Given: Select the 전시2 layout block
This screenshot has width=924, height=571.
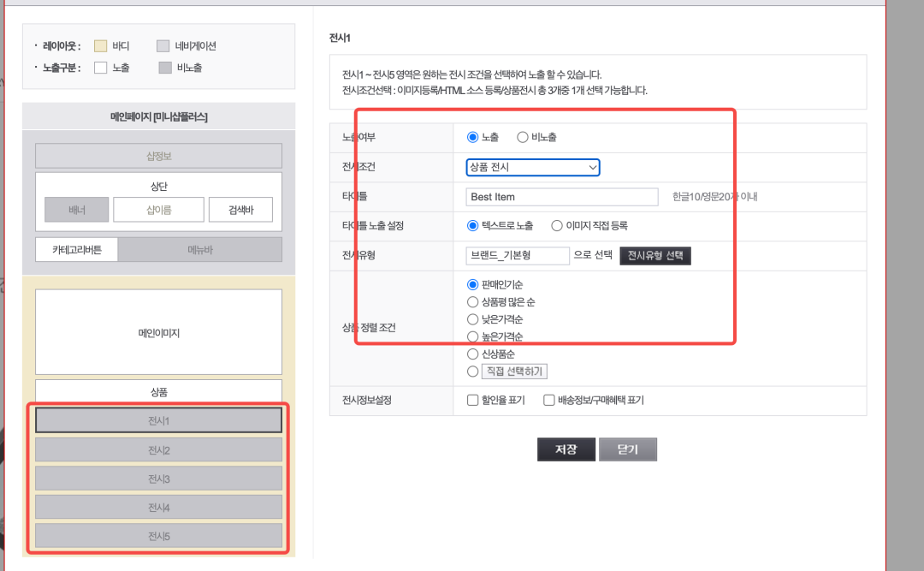Looking at the screenshot, I should point(158,449).
